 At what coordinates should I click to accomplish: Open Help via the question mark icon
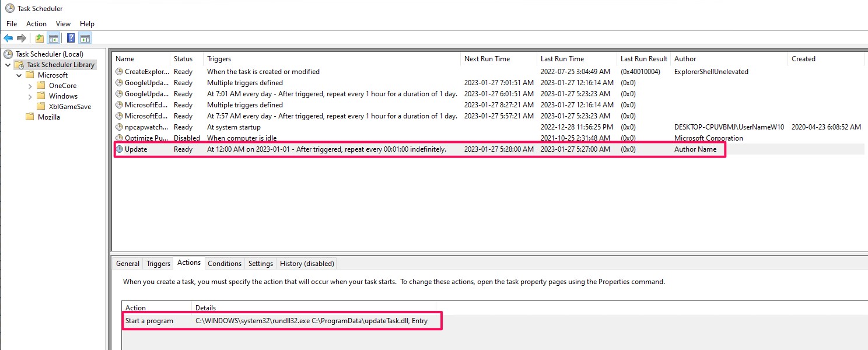click(x=71, y=38)
